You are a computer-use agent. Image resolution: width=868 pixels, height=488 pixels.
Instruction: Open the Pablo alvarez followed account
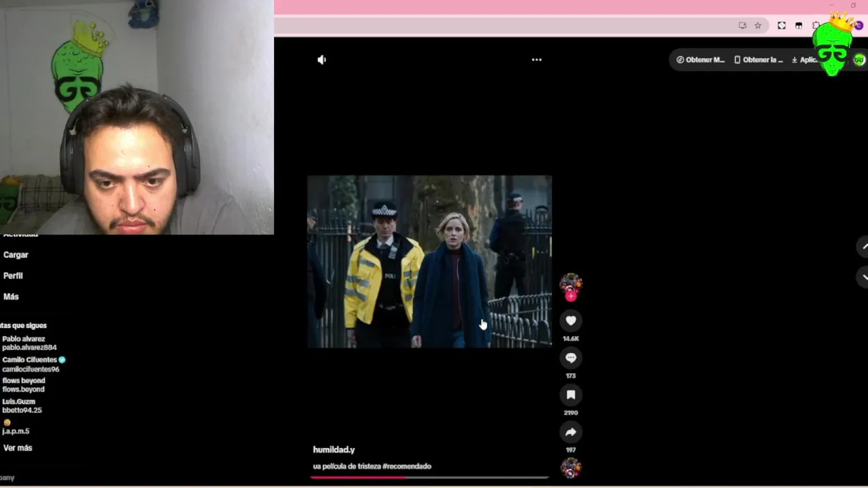coord(29,343)
